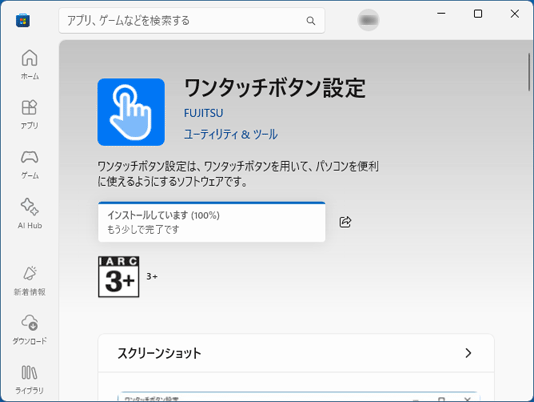Click the 3+ rating label text
534x402 pixels.
(x=152, y=276)
